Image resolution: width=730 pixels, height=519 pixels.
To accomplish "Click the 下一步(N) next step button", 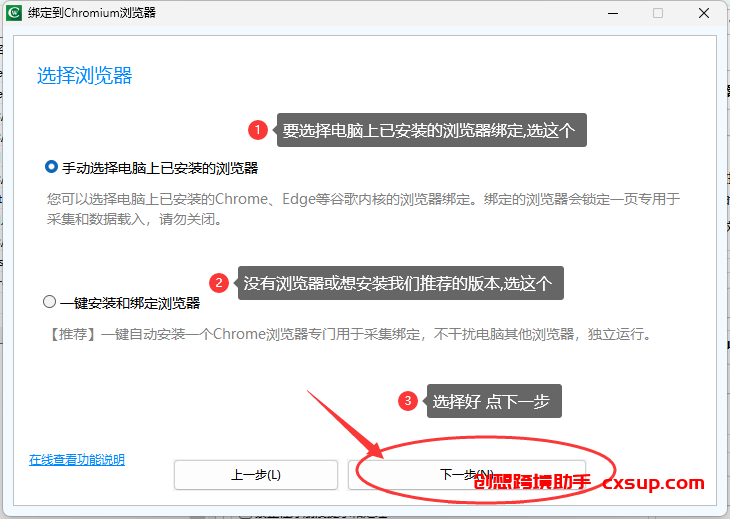I will [466, 475].
